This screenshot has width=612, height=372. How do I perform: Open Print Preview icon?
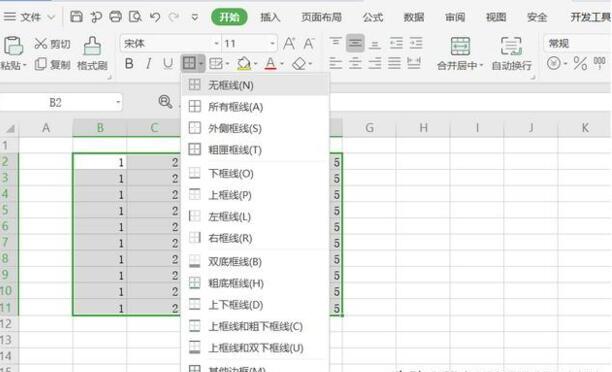click(135, 16)
